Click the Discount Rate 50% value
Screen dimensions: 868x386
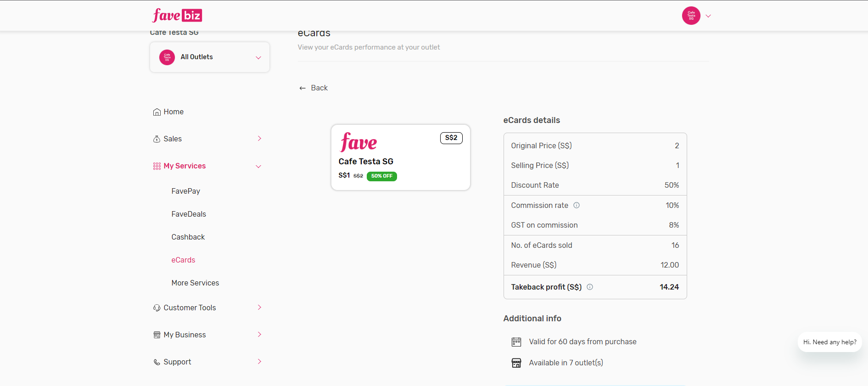point(672,185)
